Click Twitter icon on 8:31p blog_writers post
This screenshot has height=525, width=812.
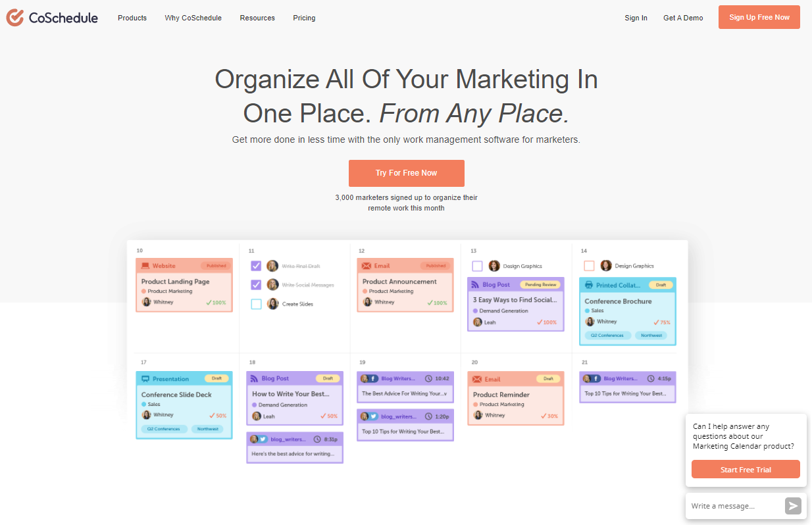point(263,439)
